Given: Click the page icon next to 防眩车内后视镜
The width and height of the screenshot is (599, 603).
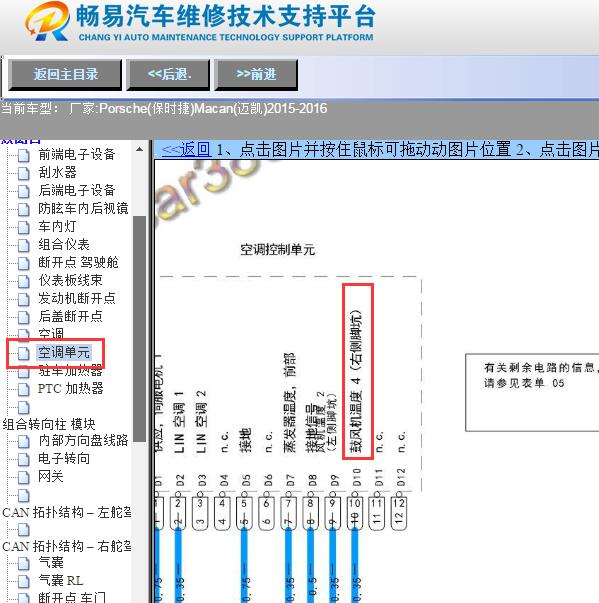Looking at the screenshot, I should click(x=23, y=209).
